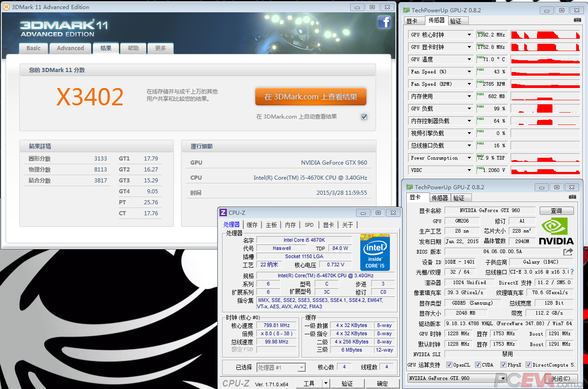Click the bus interface question mark icon

click(572, 272)
